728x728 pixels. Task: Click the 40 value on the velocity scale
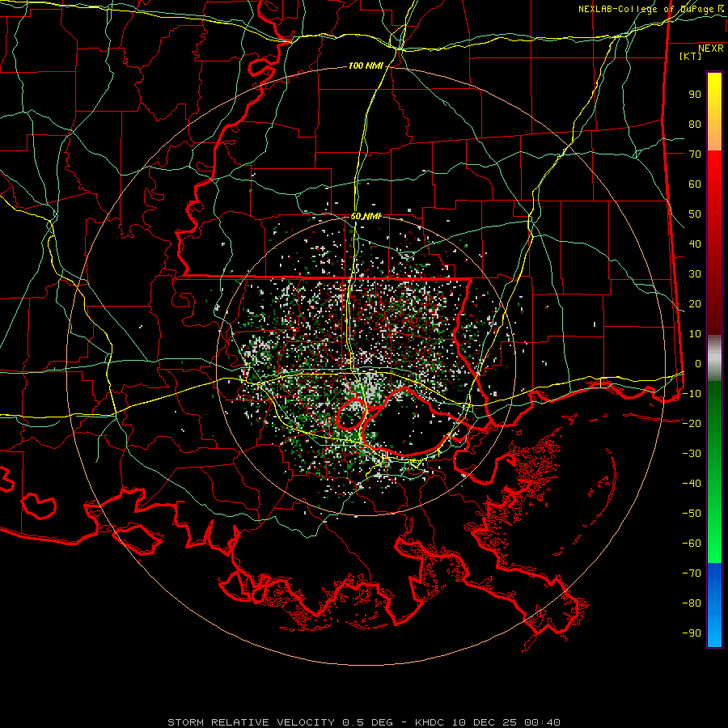tap(695, 244)
